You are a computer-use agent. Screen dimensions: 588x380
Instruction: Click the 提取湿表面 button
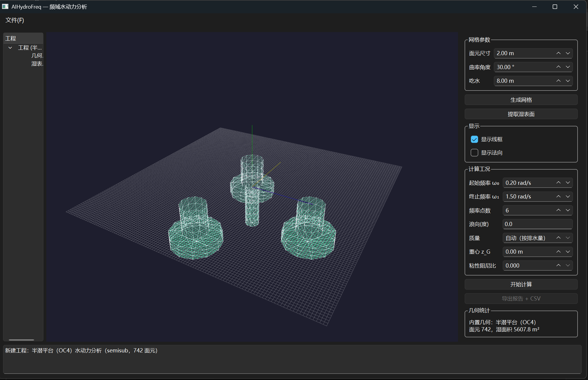[x=521, y=114]
